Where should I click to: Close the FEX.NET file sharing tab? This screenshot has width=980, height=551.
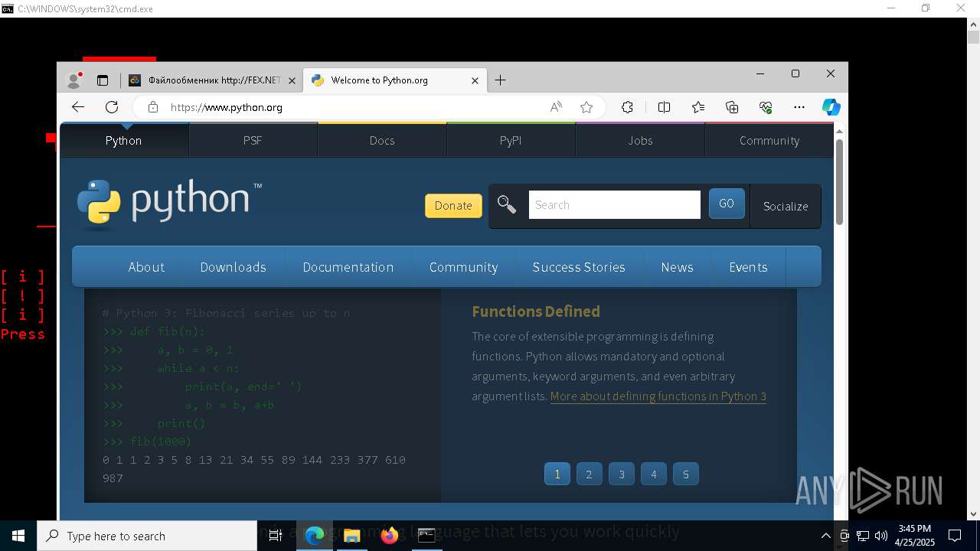pyautogui.click(x=292, y=80)
